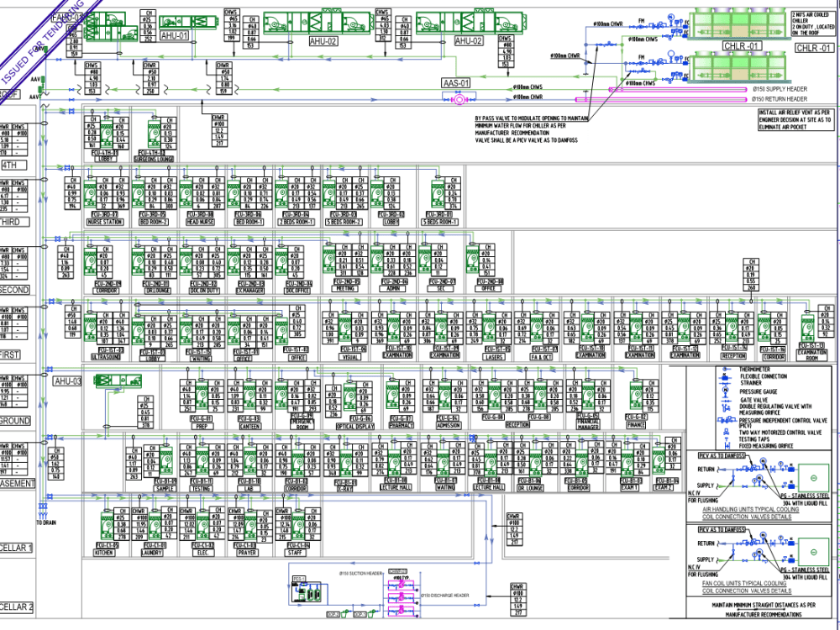Click the magenta Ø150 return header pipe

[661, 100]
